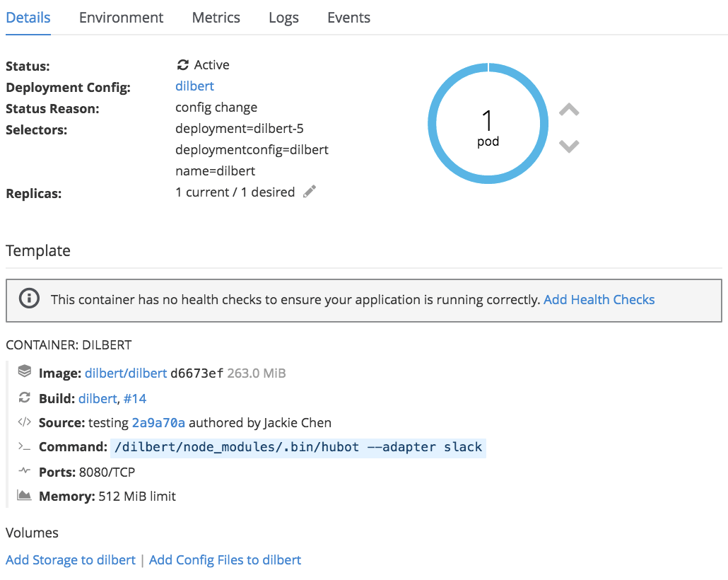Click the Active status sync icon
Viewport: 728px width, 580px height.
pyautogui.click(x=182, y=65)
